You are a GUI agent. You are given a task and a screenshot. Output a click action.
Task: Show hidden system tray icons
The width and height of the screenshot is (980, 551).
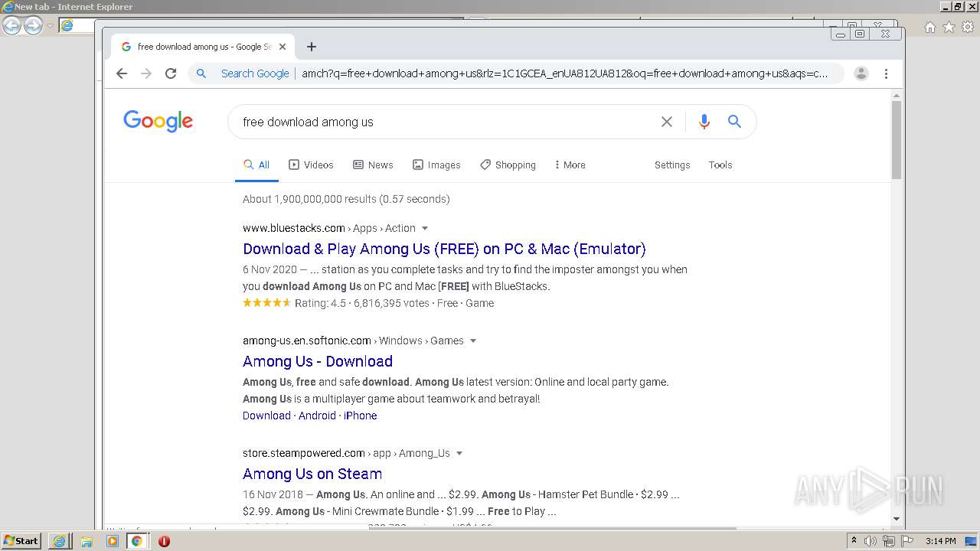(854, 541)
